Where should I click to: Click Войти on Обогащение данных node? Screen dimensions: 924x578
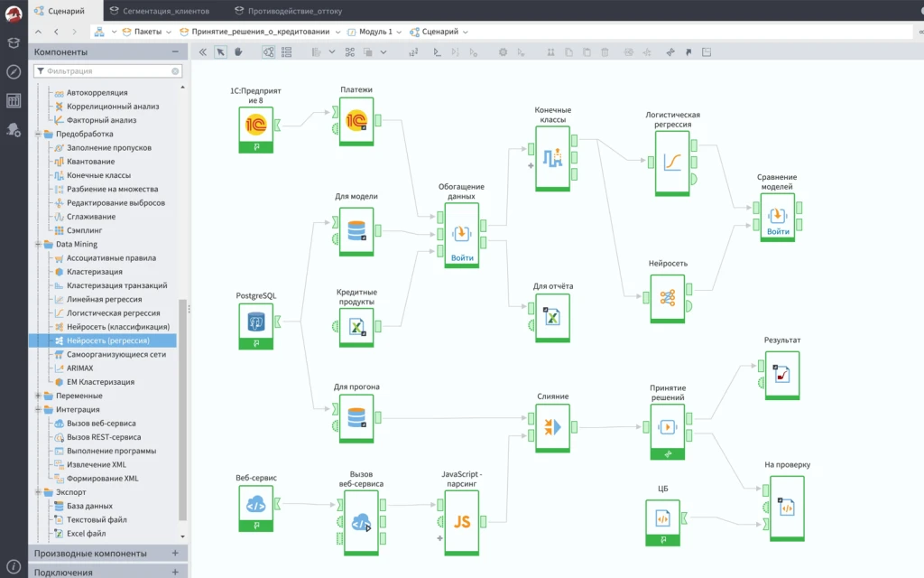(462, 257)
